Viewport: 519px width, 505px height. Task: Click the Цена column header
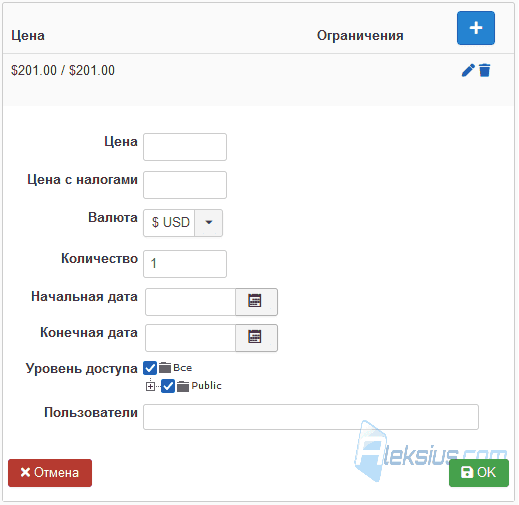tap(28, 35)
